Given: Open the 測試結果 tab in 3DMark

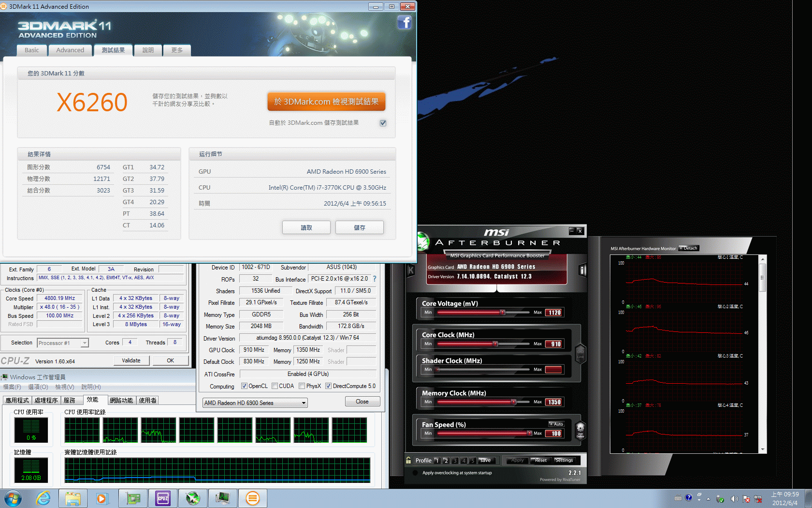Looking at the screenshot, I should pyautogui.click(x=113, y=50).
